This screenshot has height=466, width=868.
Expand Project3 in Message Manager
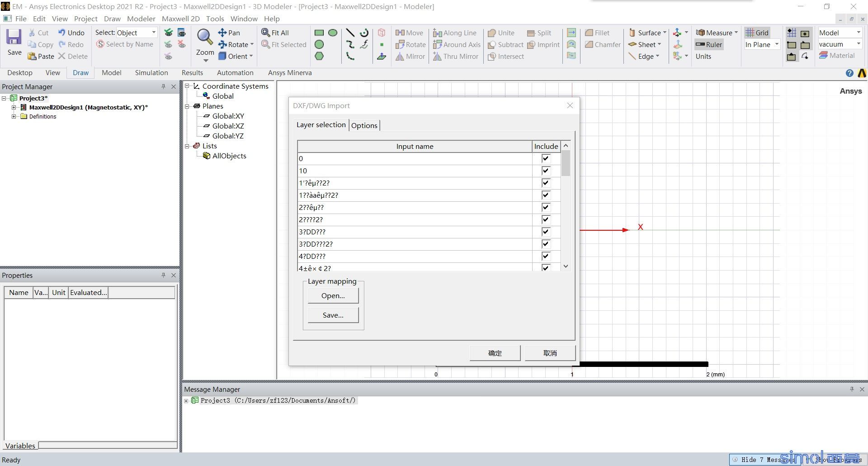point(186,400)
